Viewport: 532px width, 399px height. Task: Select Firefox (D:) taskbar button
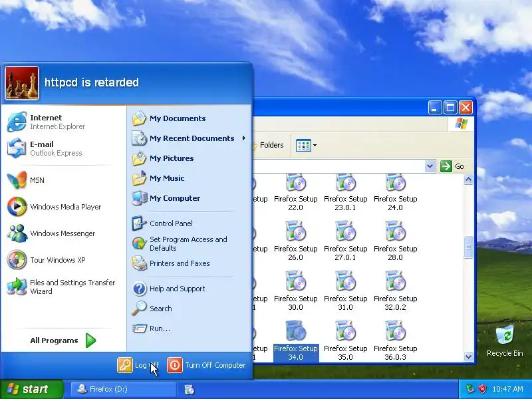(x=124, y=389)
